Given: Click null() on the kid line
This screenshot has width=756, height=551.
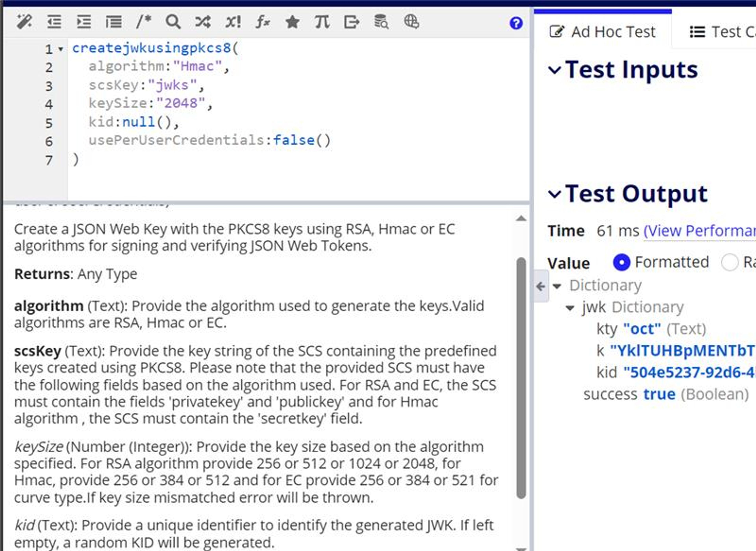Looking at the screenshot, I should point(147,122).
